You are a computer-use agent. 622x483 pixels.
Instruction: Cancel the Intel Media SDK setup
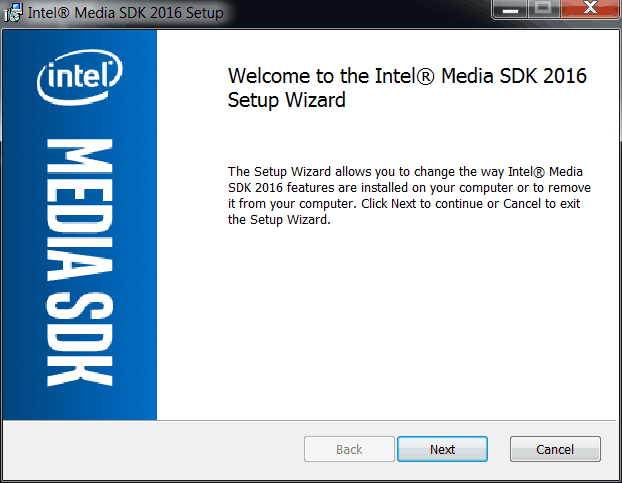pos(555,449)
